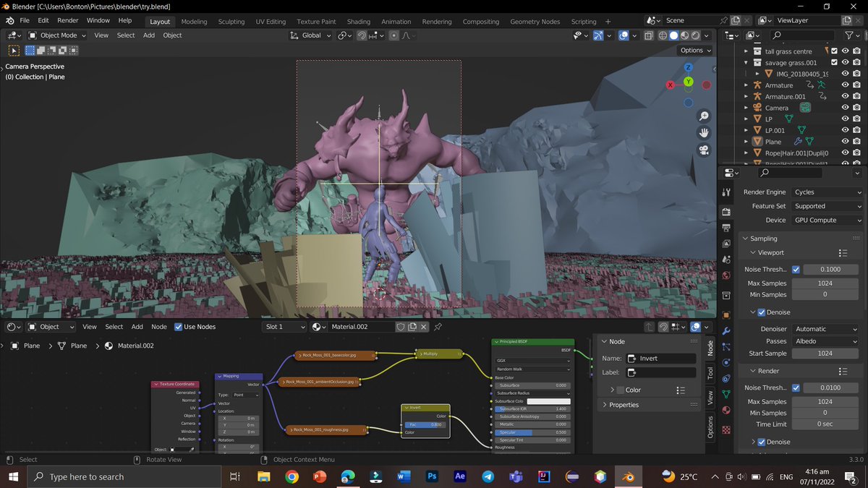868x488 pixels.
Task: Open the Object Mode dropdown
Action: tap(56, 35)
